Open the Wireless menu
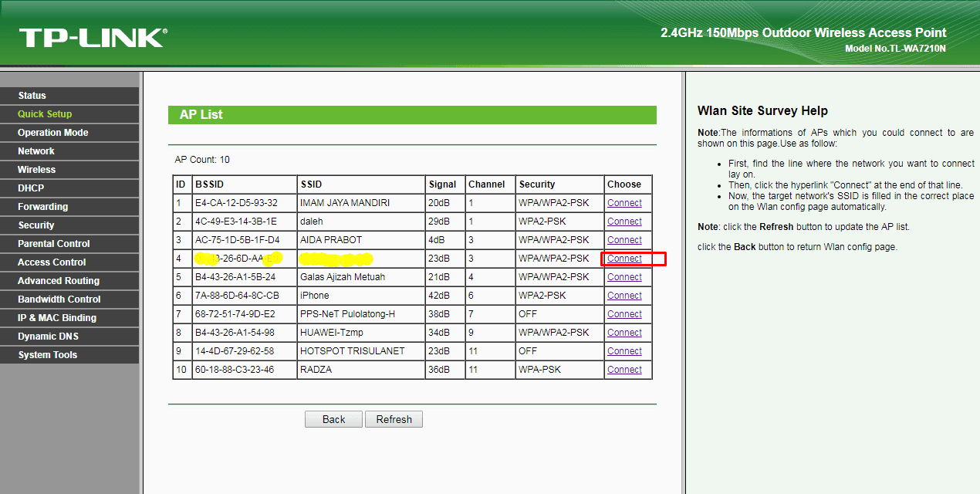Screen dimensions: 980x494 [69, 170]
